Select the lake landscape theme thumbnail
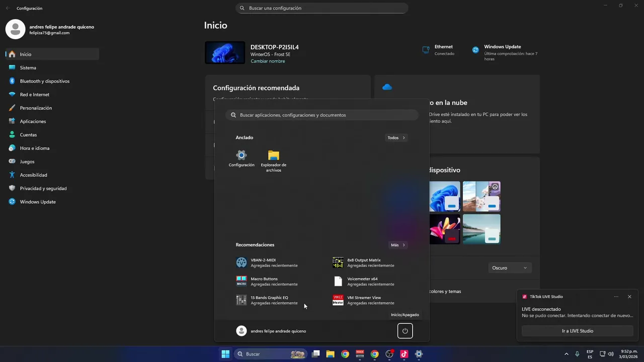The image size is (644, 362). pos(481,229)
